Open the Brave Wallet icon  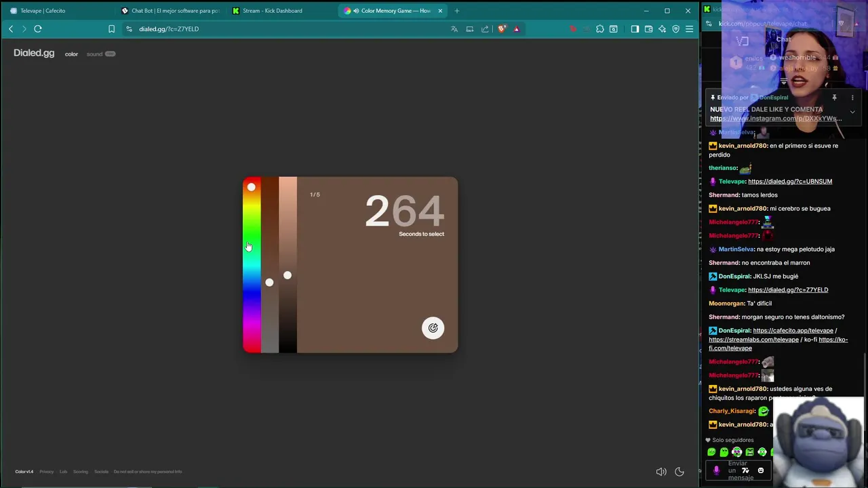[649, 29]
